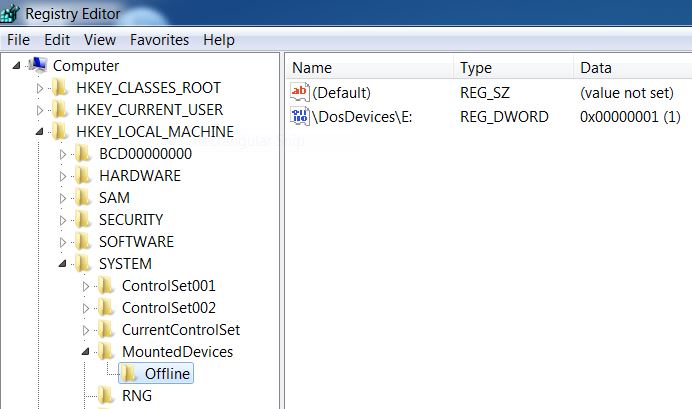Select the HKEY_CLASSES_ROOT label
Screen dimensions: 692x409
pyautogui.click(x=149, y=88)
